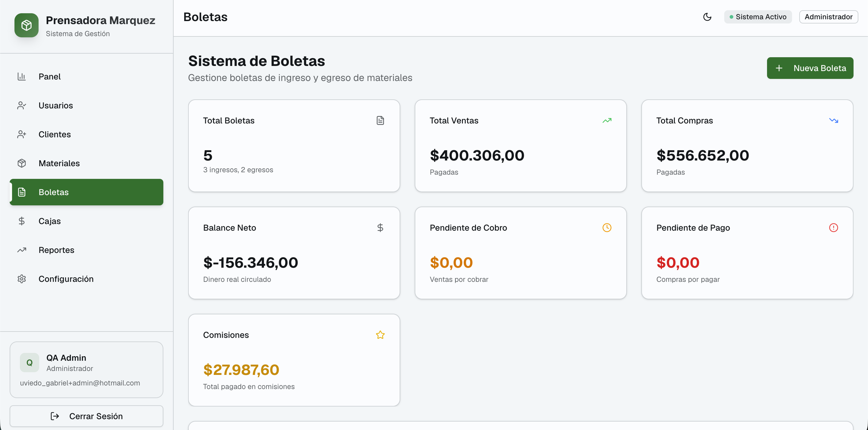Click the blue trend-down icon on Total Compras

[x=834, y=120]
